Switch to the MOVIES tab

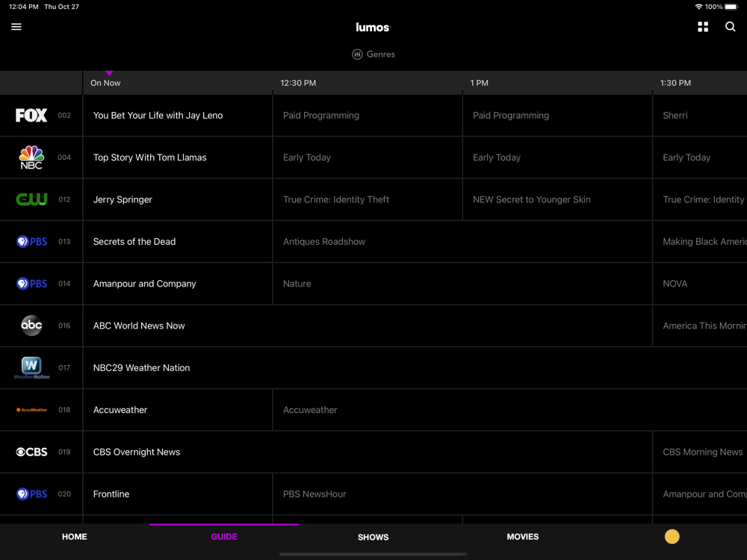(x=523, y=537)
